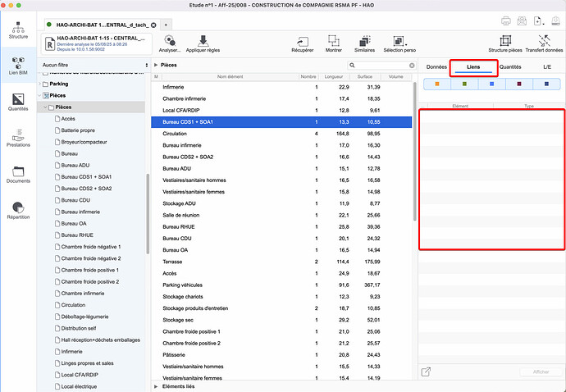Open the Structure section in sidebar
The width and height of the screenshot is (566, 392).
point(18,30)
